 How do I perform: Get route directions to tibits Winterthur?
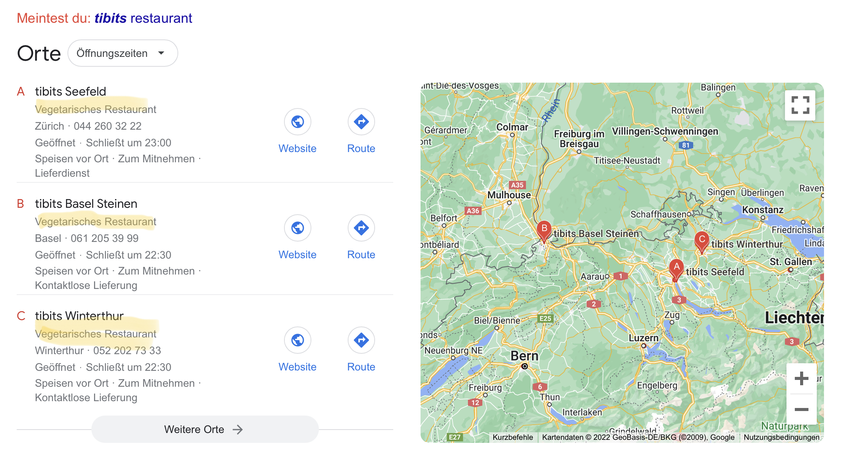click(x=361, y=340)
